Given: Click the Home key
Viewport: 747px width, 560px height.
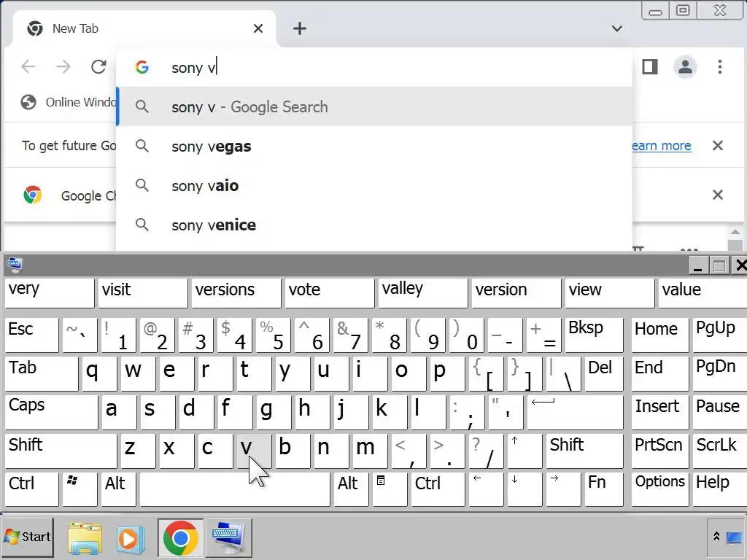Looking at the screenshot, I should 659,335.
